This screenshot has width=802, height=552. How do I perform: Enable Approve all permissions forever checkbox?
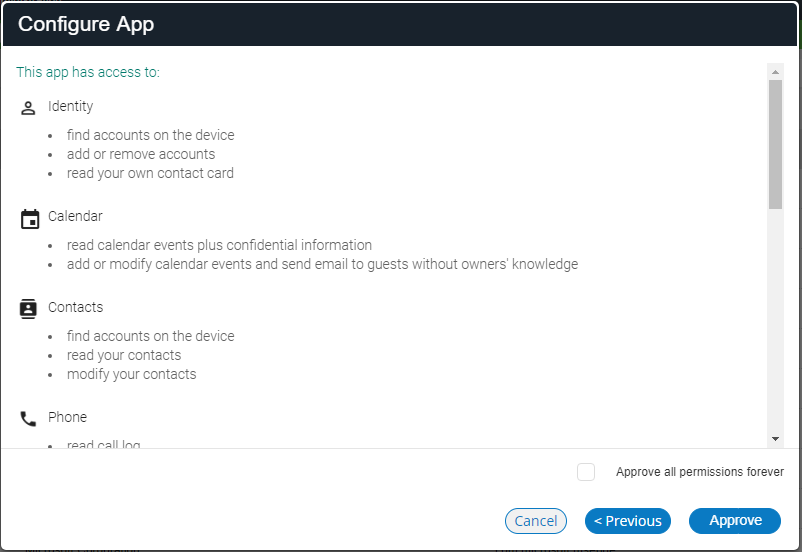[x=586, y=472]
